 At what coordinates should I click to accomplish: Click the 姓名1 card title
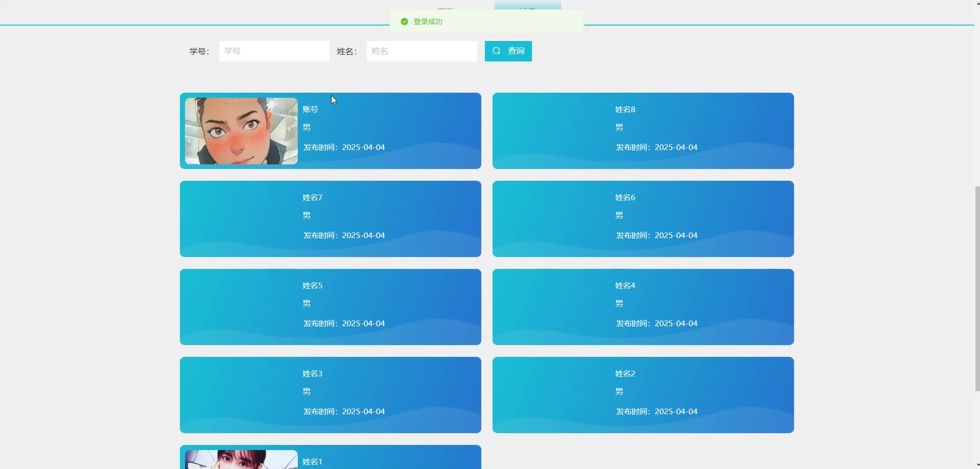point(313,461)
